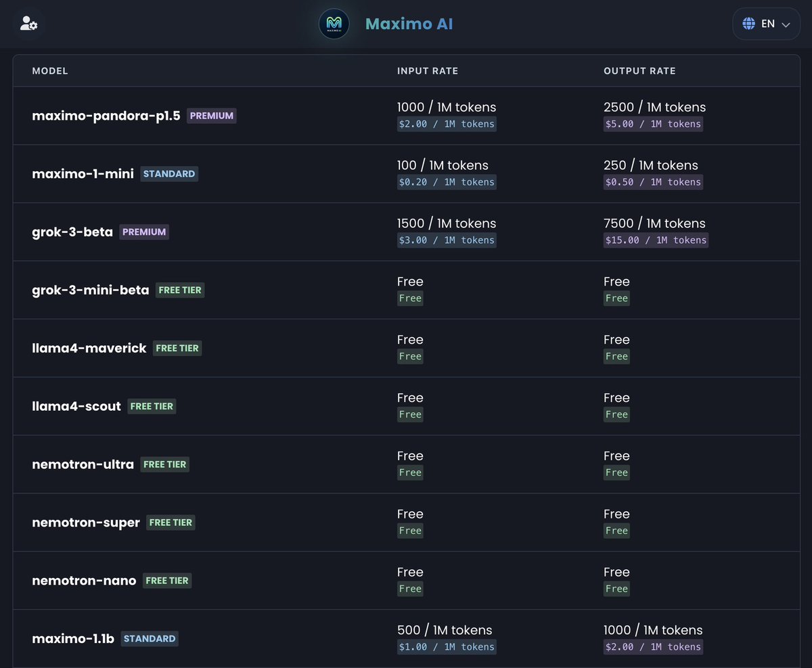Select the maximo-1.1b model name
The width and height of the screenshot is (812, 668).
click(x=73, y=639)
